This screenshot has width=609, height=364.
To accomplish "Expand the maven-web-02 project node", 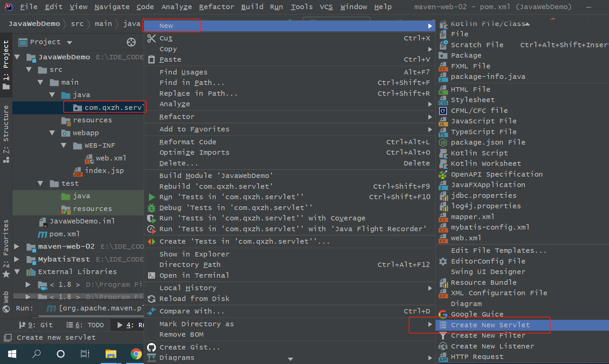I will [x=17, y=247].
